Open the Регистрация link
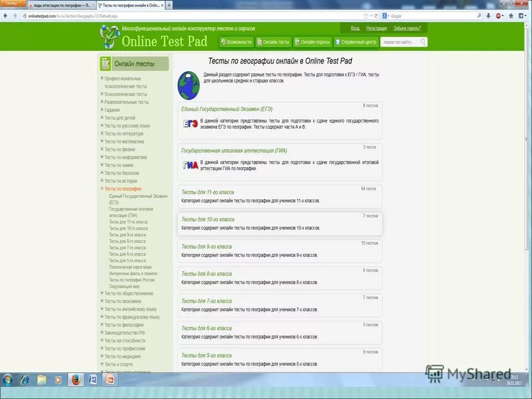This screenshot has height=399, width=532. click(376, 28)
